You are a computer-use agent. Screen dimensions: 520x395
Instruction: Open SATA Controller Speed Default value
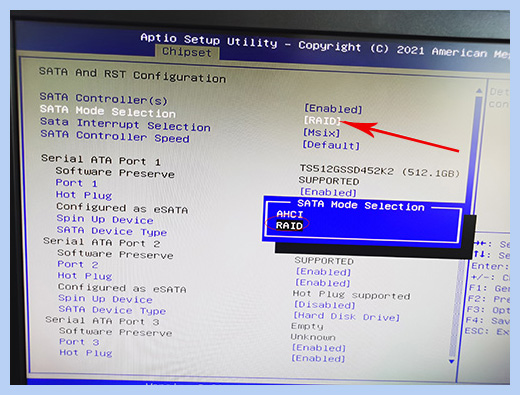331,145
